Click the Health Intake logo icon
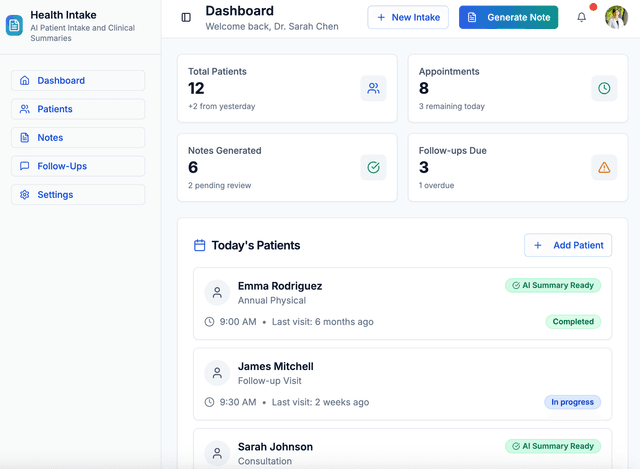The width and height of the screenshot is (640, 469). [x=14, y=25]
